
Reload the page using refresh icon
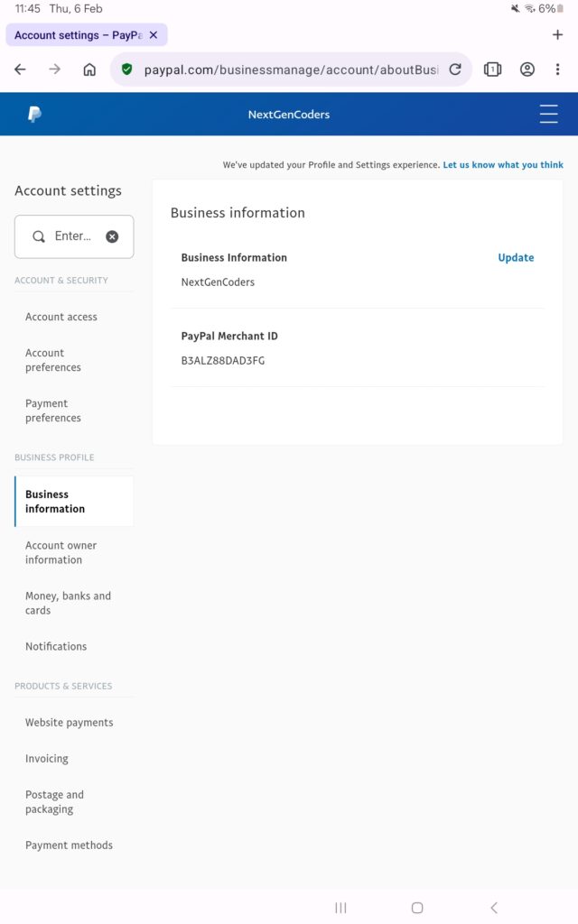455,69
